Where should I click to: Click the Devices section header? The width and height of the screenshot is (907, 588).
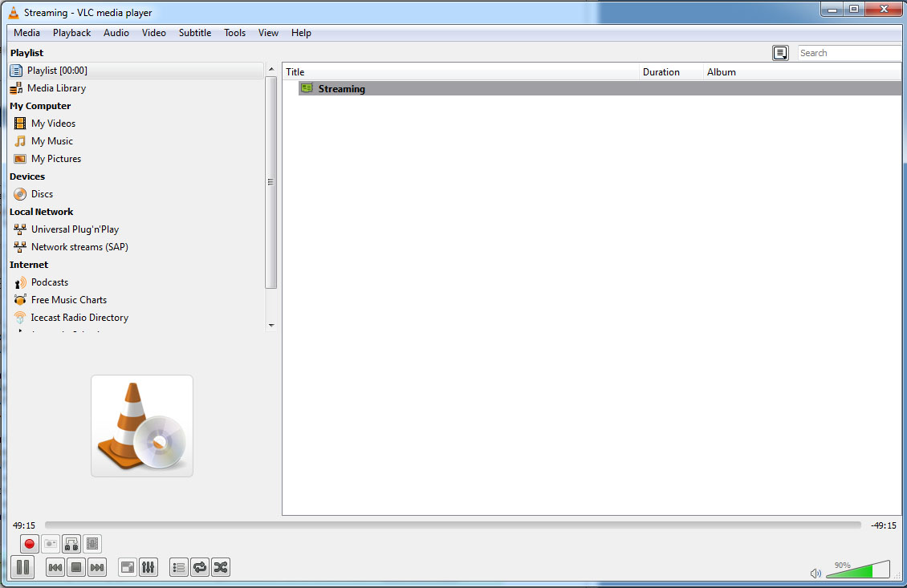[27, 176]
